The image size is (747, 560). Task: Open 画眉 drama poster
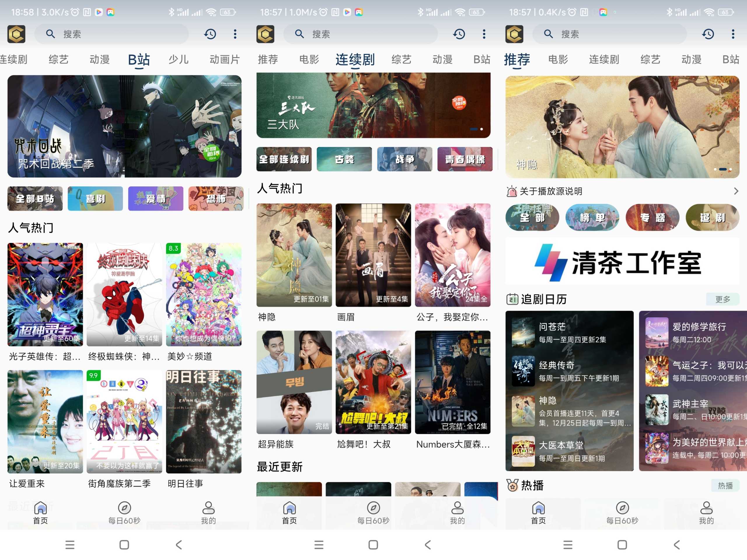click(373, 255)
